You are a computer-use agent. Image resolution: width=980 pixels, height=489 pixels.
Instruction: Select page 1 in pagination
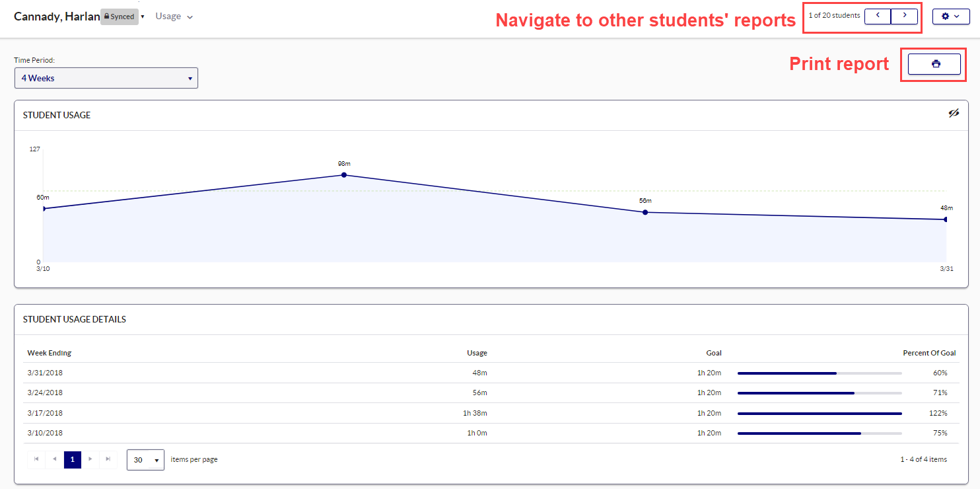click(x=73, y=459)
